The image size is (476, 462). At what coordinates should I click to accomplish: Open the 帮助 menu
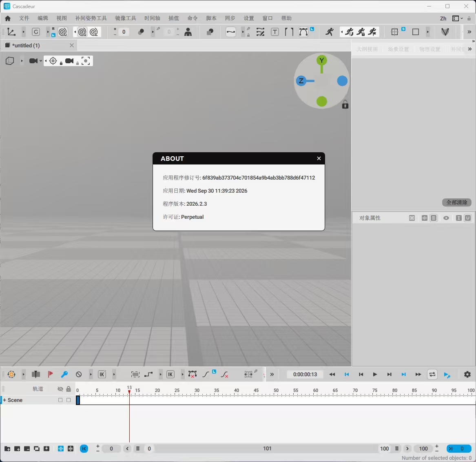point(286,18)
